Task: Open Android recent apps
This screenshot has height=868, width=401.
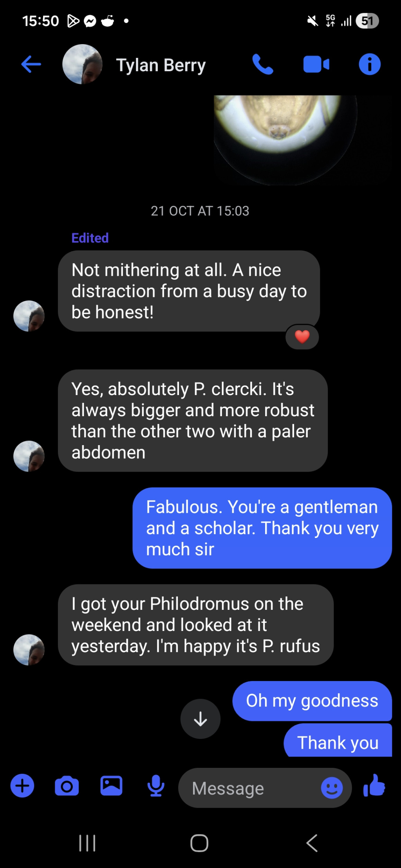Action: 87,843
